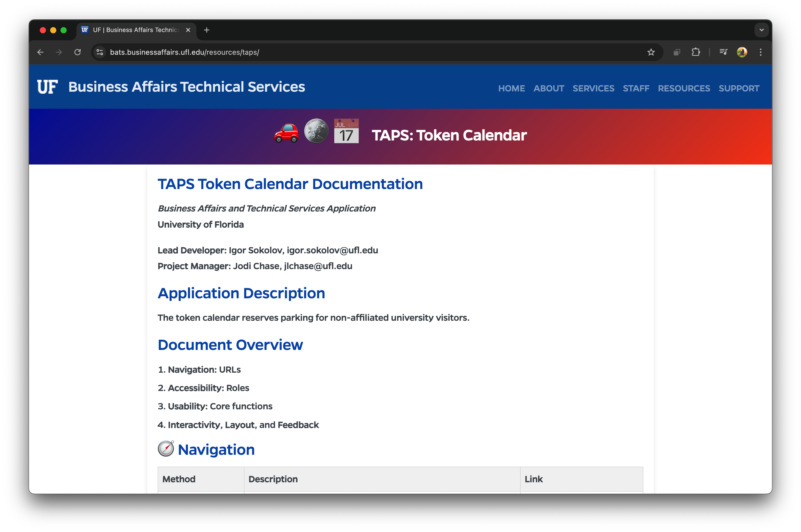
Task: Click the Link table column header
Action: tap(582, 479)
